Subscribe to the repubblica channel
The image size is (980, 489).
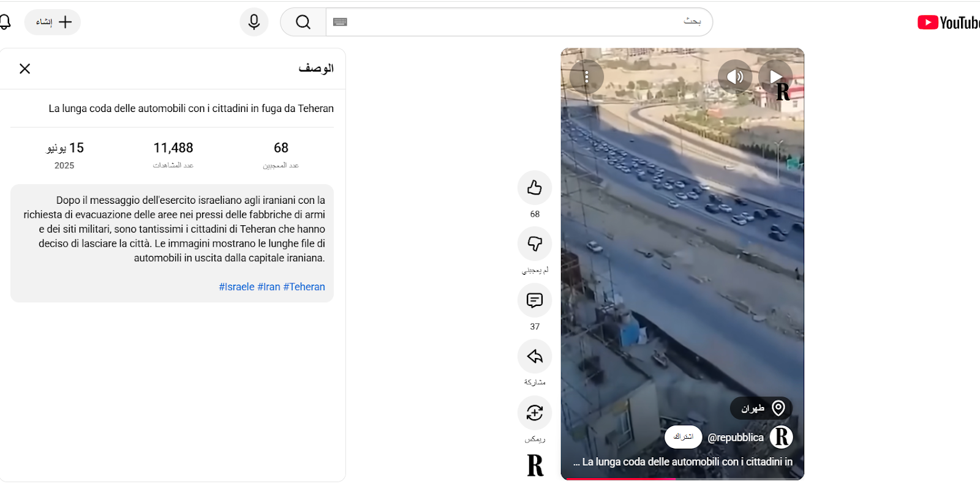pos(683,437)
